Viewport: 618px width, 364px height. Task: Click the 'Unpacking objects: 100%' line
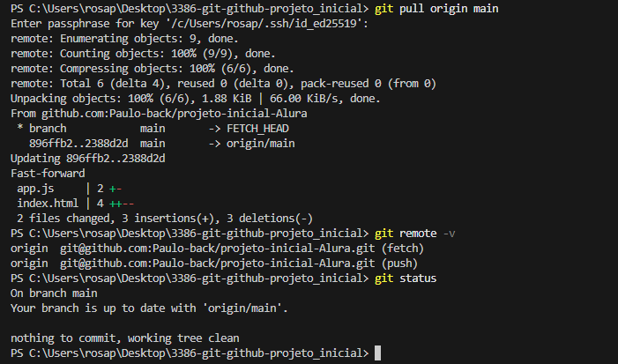[196, 99]
